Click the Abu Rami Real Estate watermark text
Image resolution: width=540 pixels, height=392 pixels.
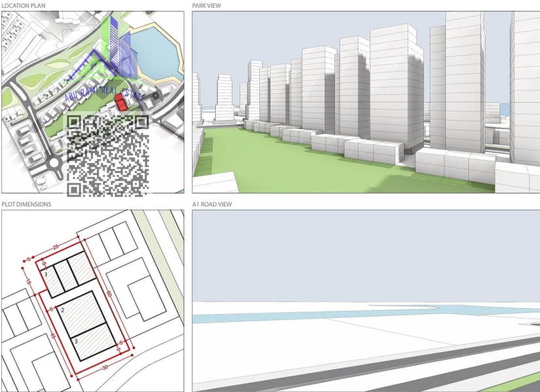pyautogui.click(x=103, y=93)
